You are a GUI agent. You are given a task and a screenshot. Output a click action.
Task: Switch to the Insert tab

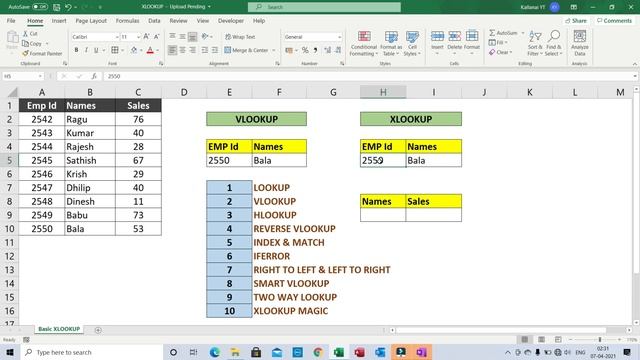59,20
